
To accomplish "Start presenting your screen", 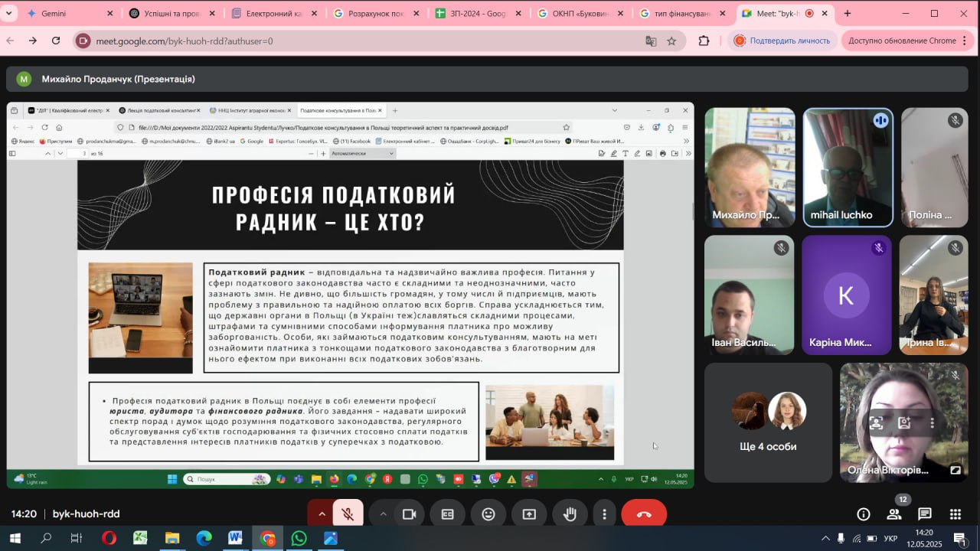I will [x=529, y=514].
